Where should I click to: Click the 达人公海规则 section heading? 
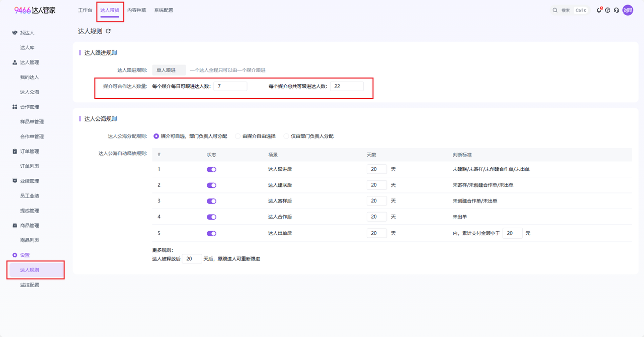pos(101,119)
